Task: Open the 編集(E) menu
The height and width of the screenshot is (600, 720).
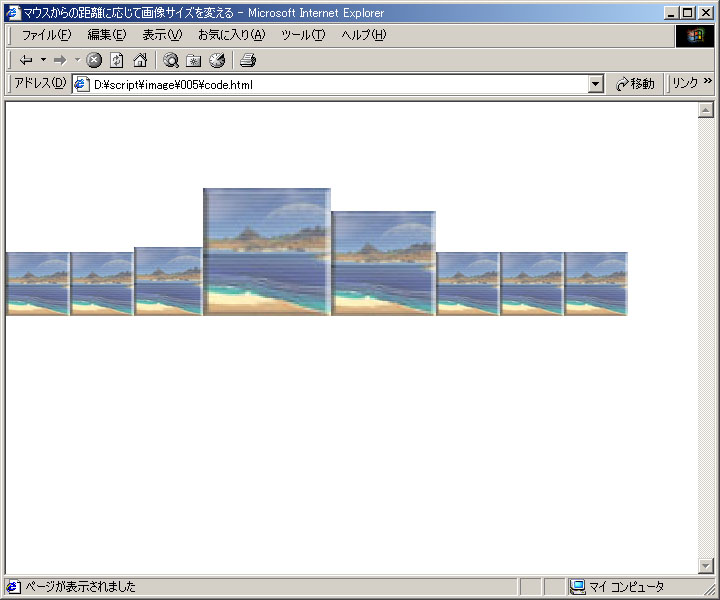Action: [x=107, y=35]
